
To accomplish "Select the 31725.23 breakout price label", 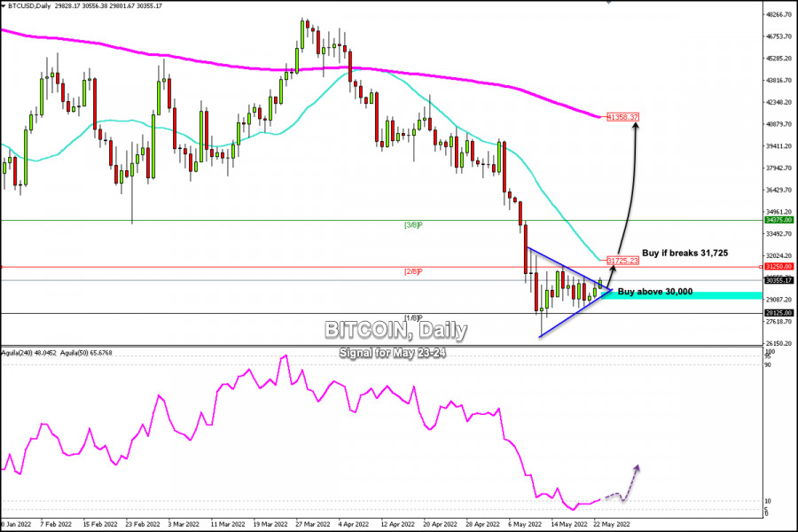I will (622, 261).
